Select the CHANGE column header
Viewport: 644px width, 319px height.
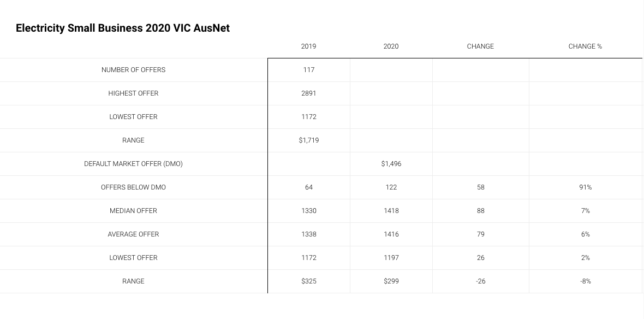tap(480, 46)
